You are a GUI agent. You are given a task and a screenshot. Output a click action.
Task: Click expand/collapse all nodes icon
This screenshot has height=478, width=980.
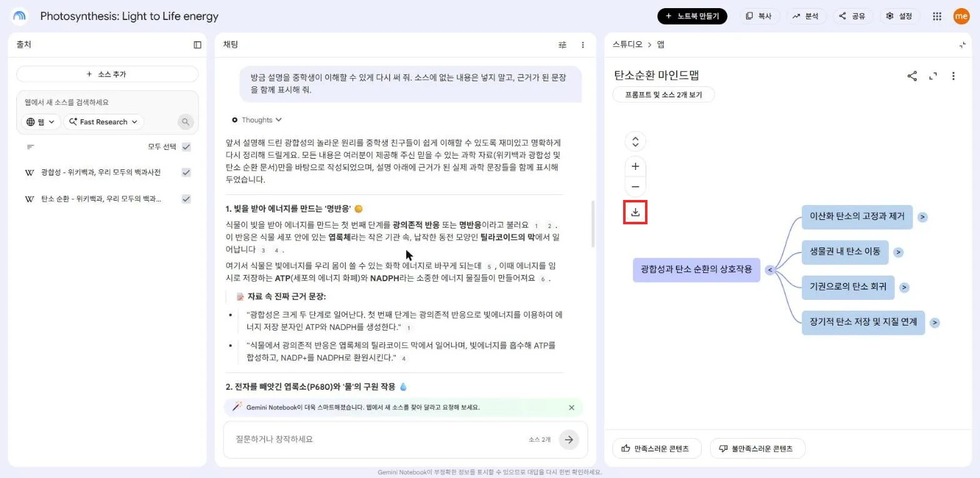pyautogui.click(x=635, y=141)
